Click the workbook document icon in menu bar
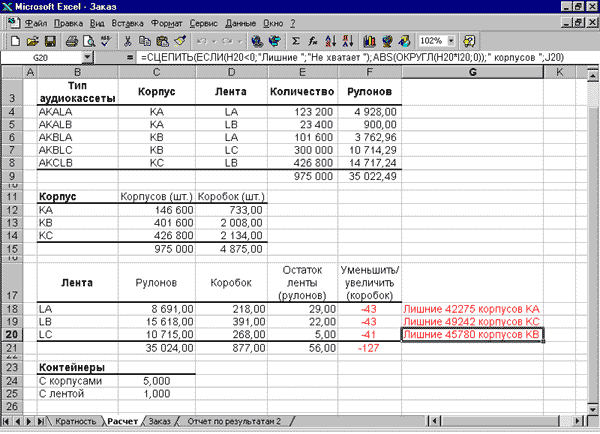 [14, 23]
